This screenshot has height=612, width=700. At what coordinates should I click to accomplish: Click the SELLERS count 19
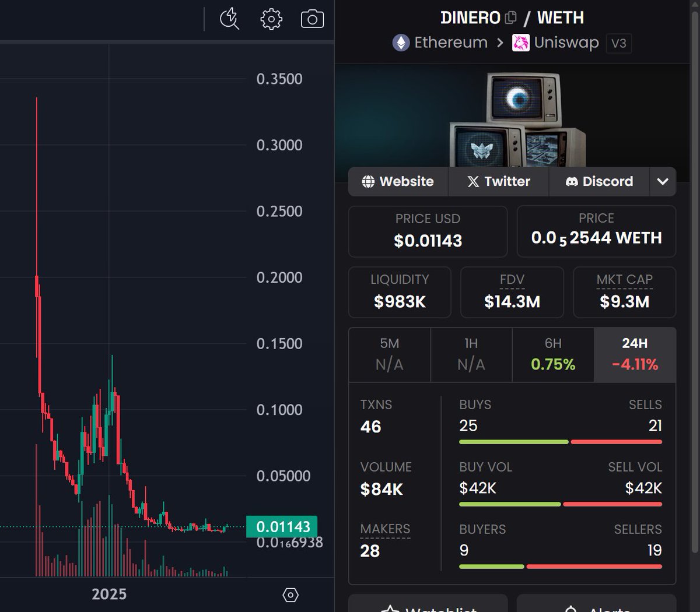coord(654,550)
